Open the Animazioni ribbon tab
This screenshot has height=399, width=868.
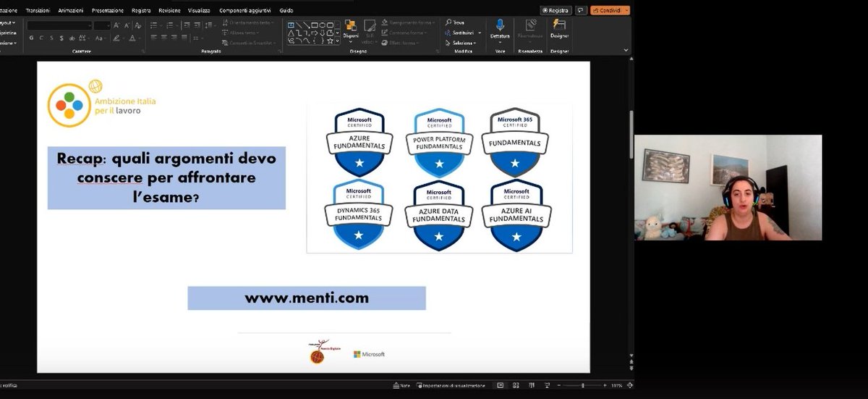(71, 11)
